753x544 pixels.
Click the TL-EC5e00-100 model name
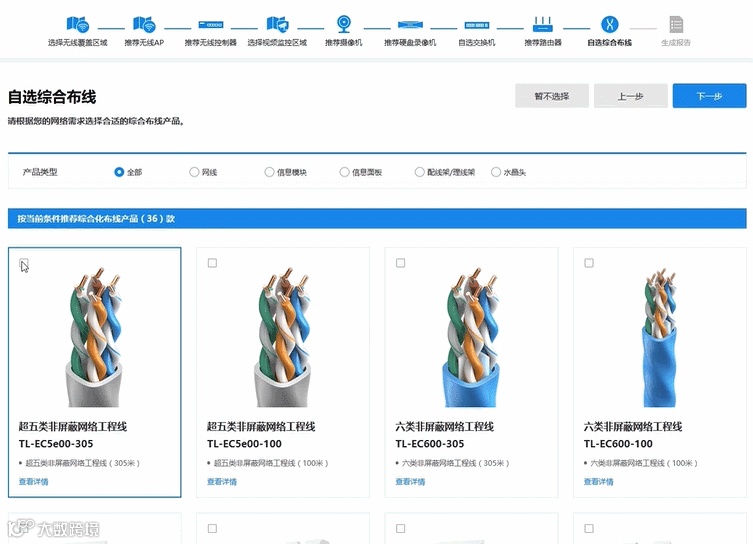244,444
